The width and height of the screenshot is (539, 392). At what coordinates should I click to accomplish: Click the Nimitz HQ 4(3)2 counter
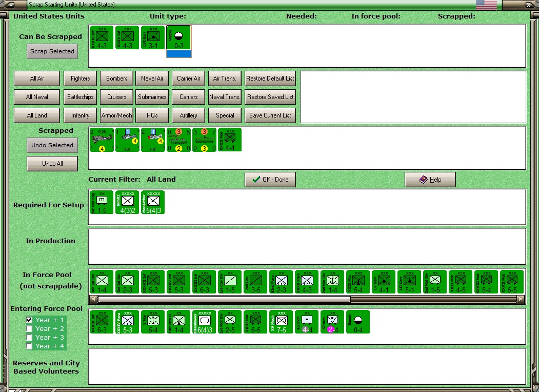[127, 202]
